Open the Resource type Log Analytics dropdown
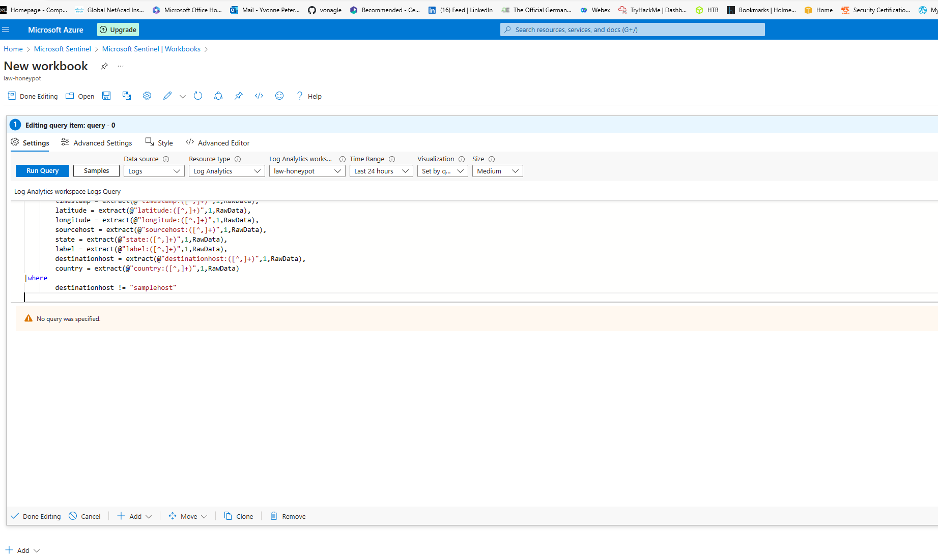Screen dimensions: 938x560 tap(227, 171)
